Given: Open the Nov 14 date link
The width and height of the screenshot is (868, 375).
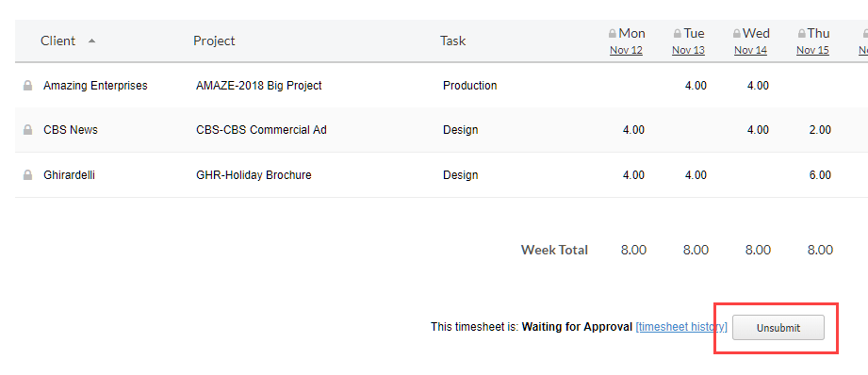Looking at the screenshot, I should tap(750, 50).
